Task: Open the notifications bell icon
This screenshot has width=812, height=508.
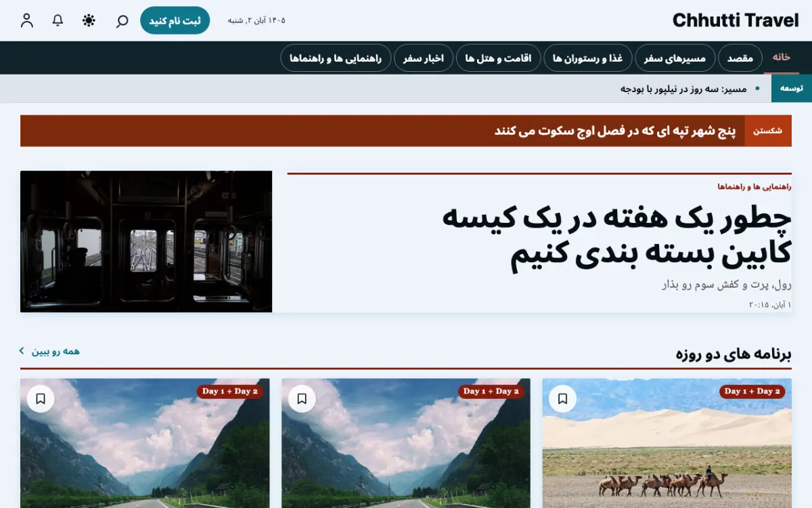Action: tap(58, 20)
